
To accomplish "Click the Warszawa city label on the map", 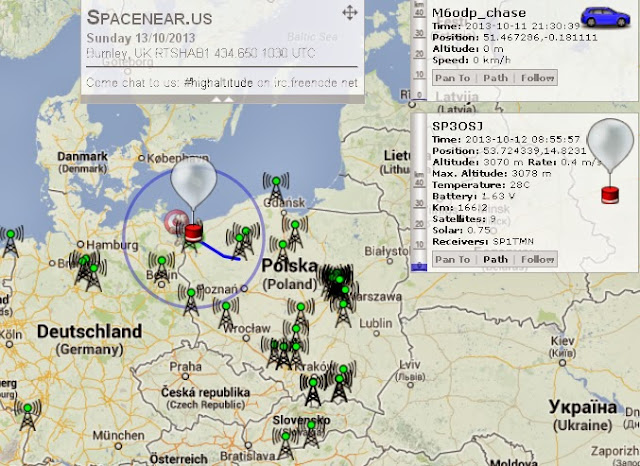I will pos(378,297).
